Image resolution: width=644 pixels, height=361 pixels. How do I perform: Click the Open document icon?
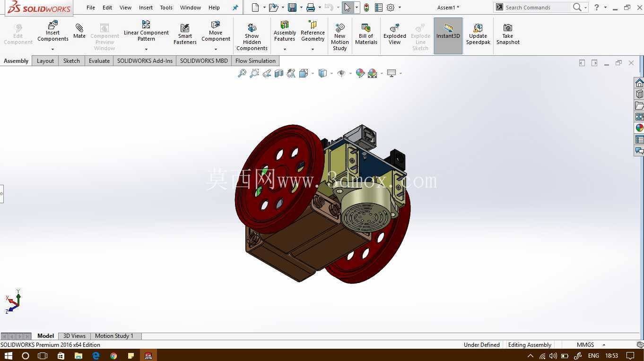[x=273, y=8]
